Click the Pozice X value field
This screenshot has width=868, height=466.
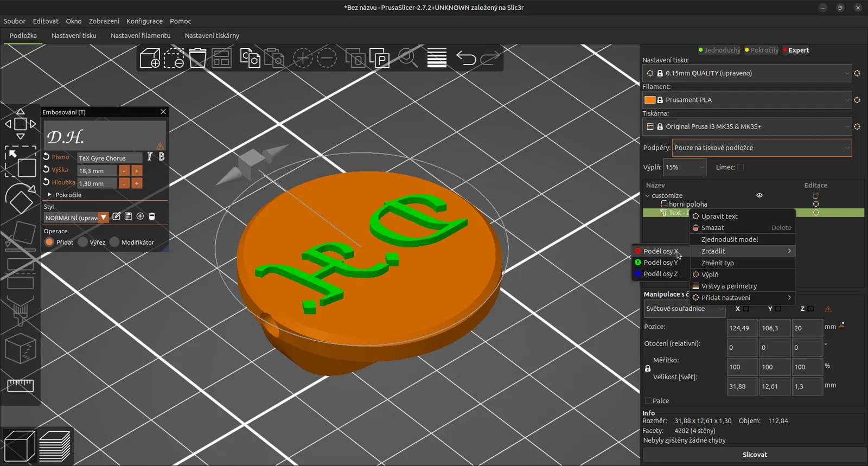[x=742, y=328]
